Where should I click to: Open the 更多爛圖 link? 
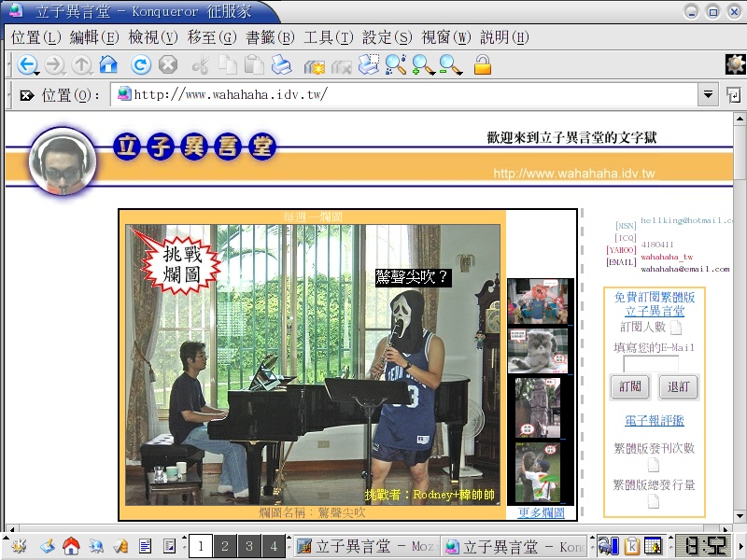pyautogui.click(x=542, y=513)
